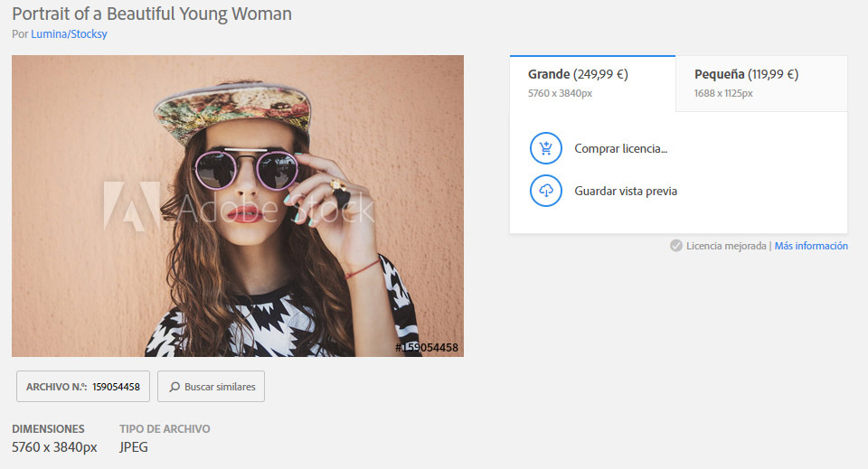Click the Licencia mejorada checkmark icon
The height and width of the screenshot is (469, 868).
tap(676, 246)
